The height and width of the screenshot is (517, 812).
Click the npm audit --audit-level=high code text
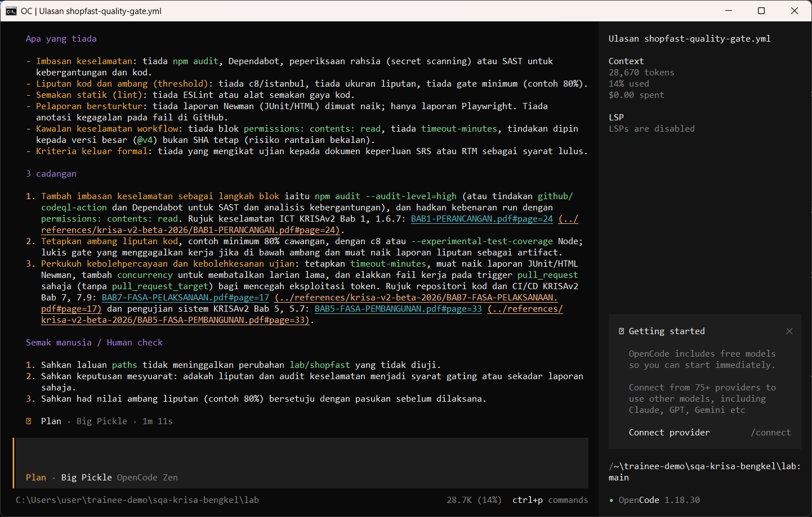(386, 196)
